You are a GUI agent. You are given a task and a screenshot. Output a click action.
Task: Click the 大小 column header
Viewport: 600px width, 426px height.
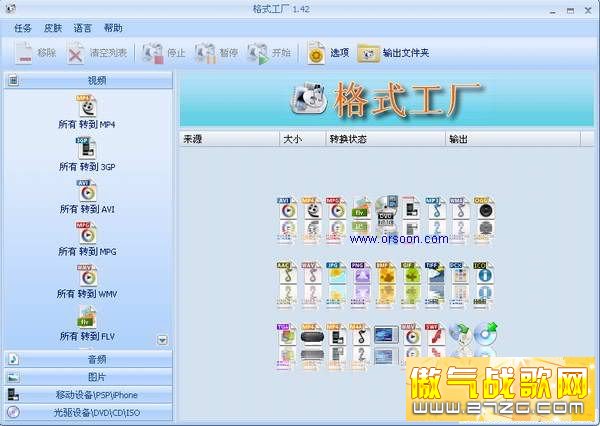click(302, 139)
